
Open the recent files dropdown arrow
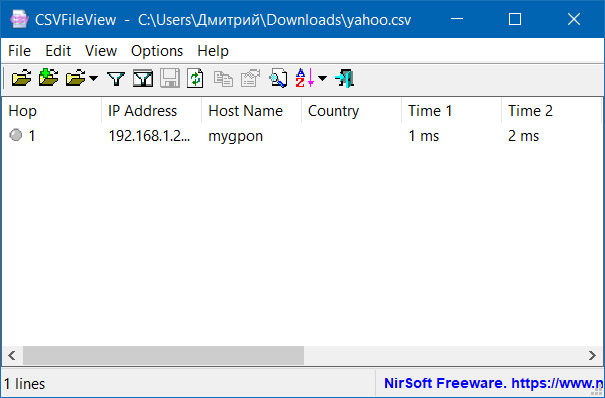coord(93,78)
